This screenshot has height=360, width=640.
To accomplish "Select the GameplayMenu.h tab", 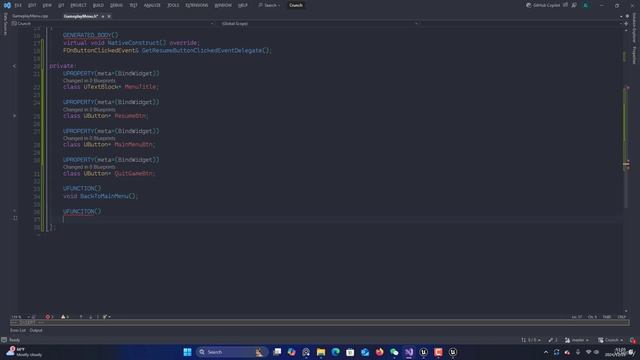I will click(81, 16).
